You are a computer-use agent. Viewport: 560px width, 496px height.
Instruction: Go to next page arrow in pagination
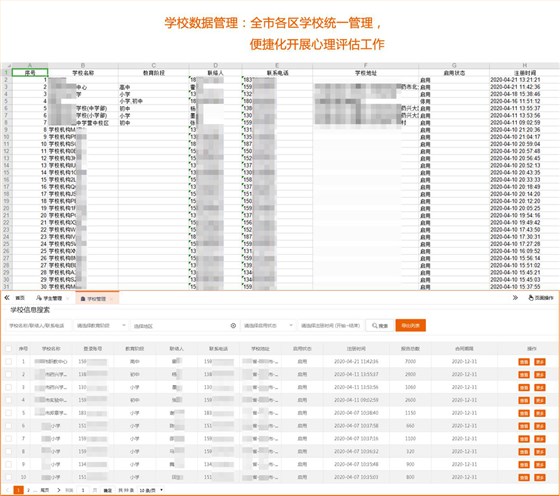(x=59, y=490)
